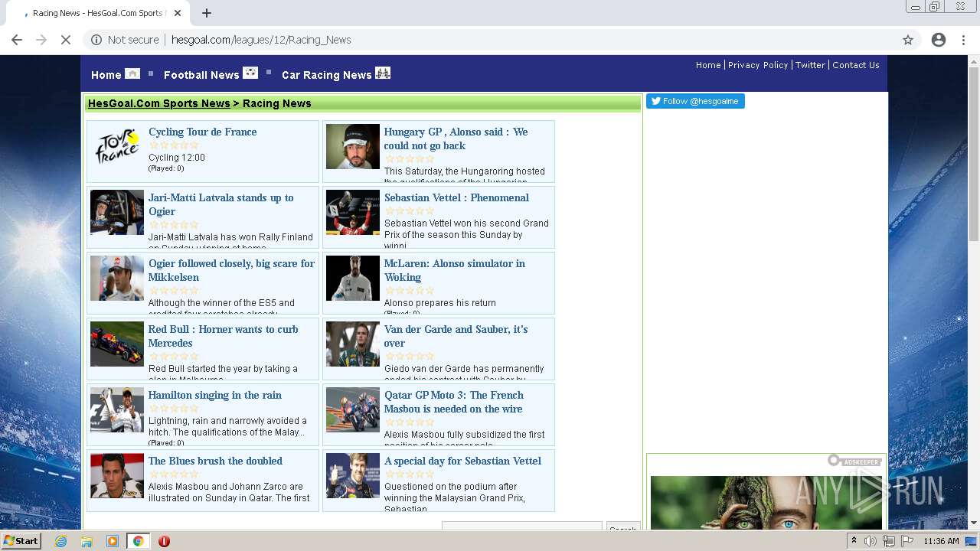Click the Van der Garde thumbnail
The height and width of the screenshot is (551, 980).
[353, 344]
